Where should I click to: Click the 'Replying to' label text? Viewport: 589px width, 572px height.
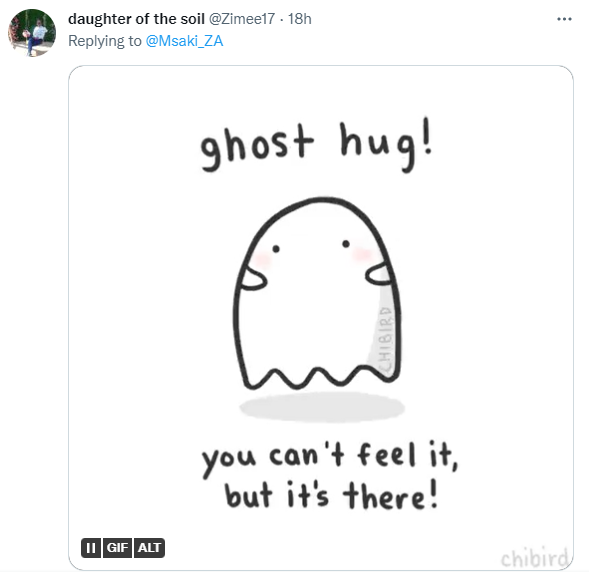pos(105,41)
